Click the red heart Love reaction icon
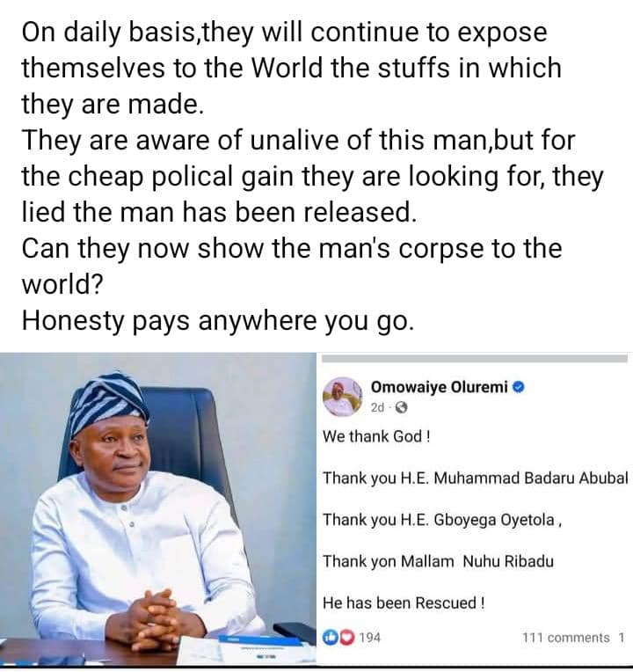The height and width of the screenshot is (672, 633). pyautogui.click(x=344, y=637)
